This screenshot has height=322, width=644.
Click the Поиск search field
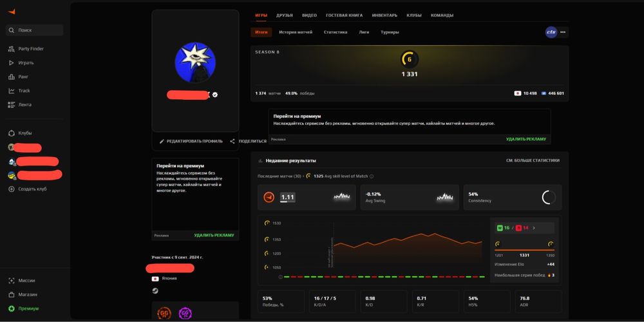pos(35,30)
